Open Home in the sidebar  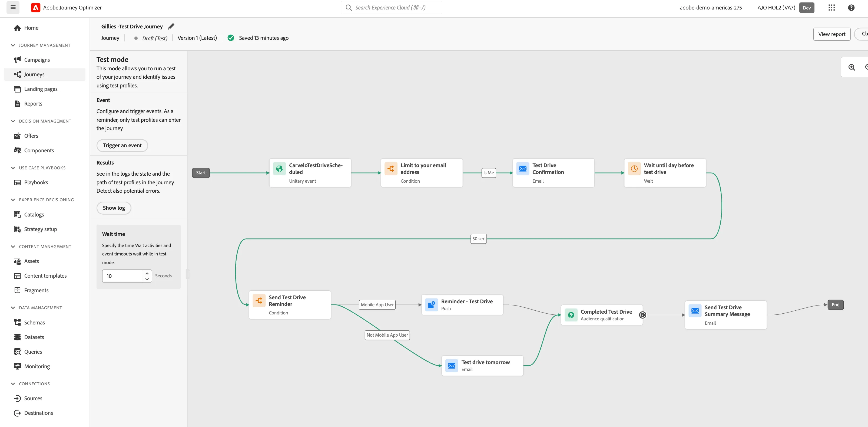point(44,28)
